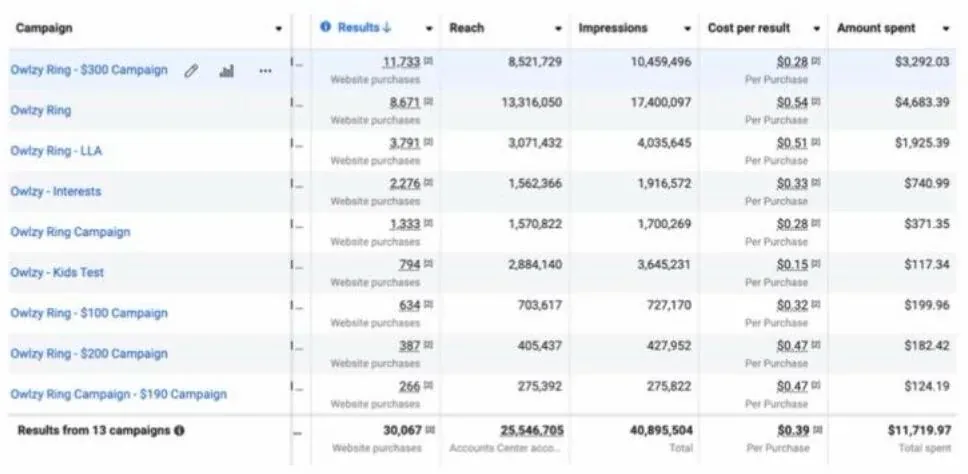Click attribution icon next to 2,276 results
The image size is (968, 474).
tap(428, 183)
